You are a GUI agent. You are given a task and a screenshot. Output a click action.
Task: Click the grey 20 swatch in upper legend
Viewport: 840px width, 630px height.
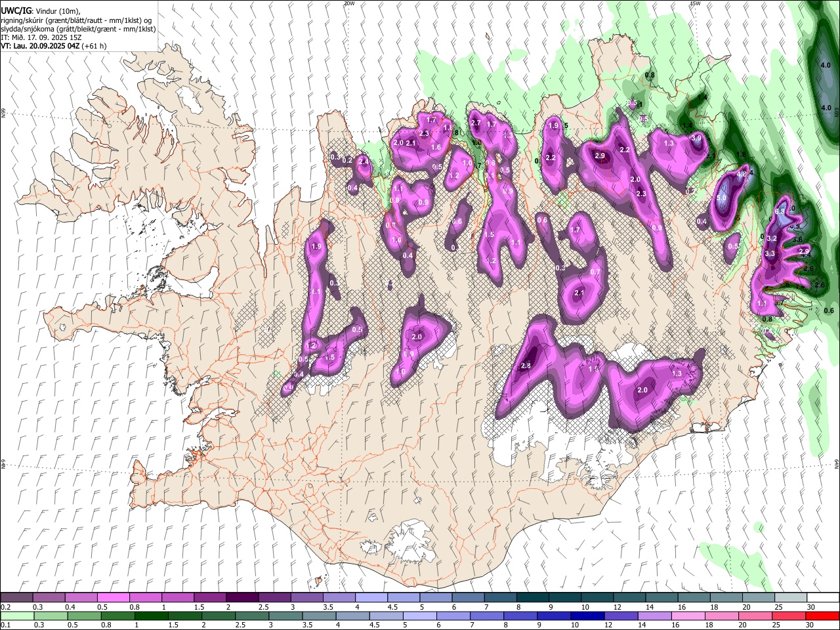coord(758,597)
